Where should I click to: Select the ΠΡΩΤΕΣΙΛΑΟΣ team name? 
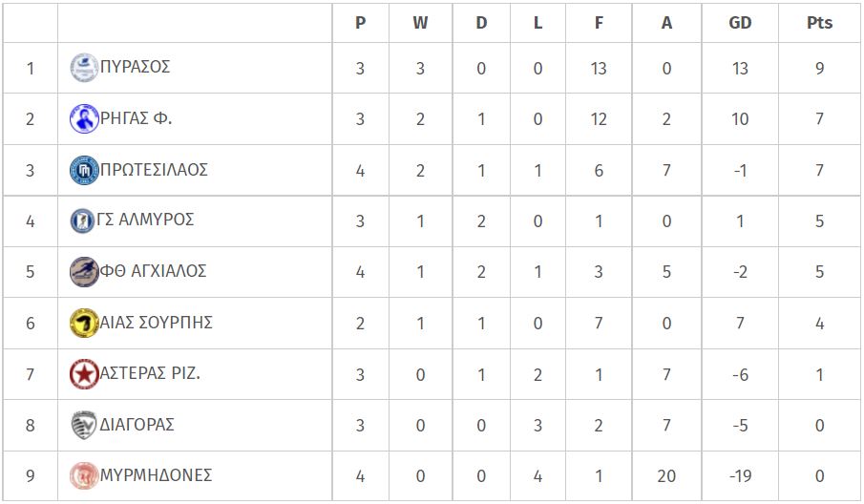pyautogui.click(x=154, y=169)
